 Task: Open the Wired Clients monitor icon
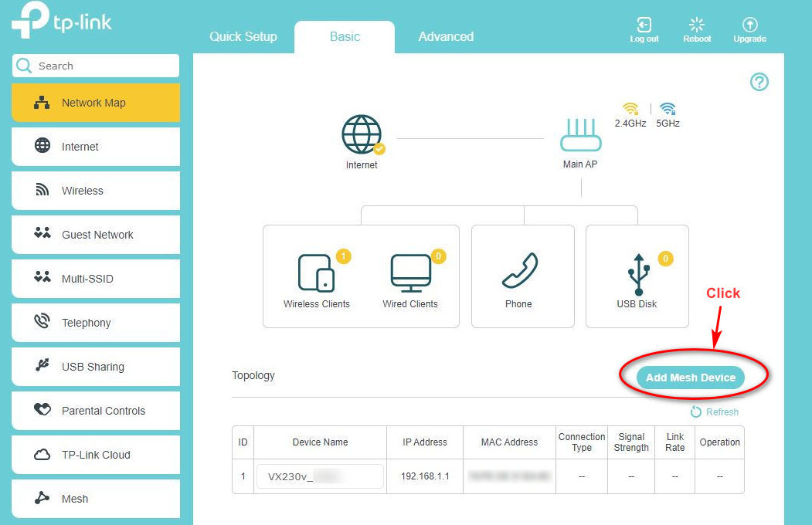[x=411, y=273]
